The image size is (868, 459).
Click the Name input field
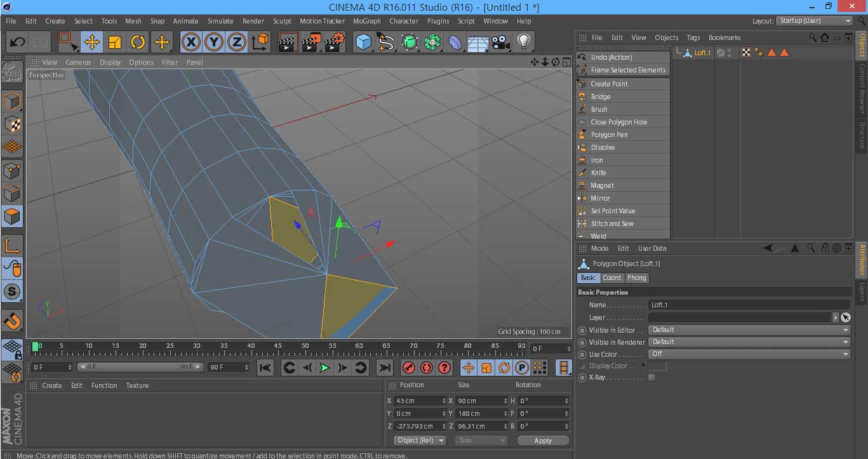(749, 305)
